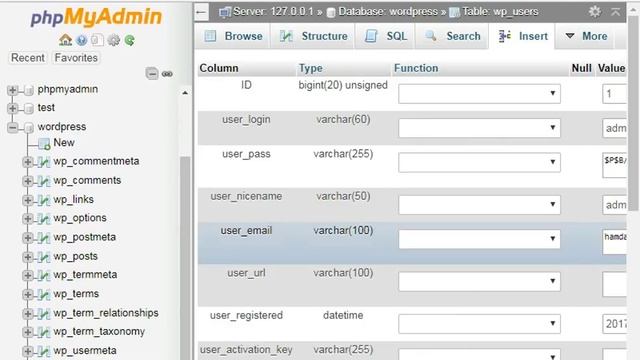640x360 pixels.
Task: Collapse the wordpress database node
Action: coord(13,128)
